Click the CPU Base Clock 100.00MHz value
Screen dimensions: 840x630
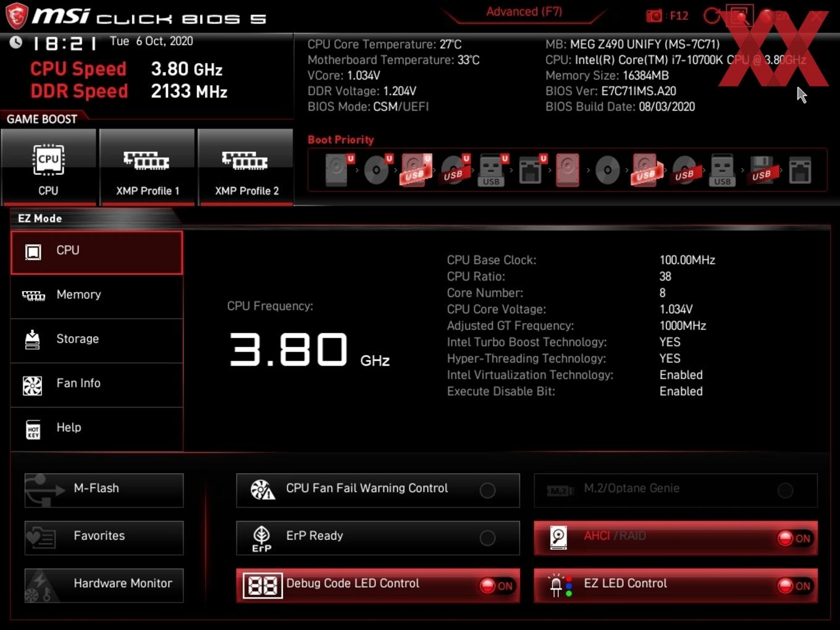[x=687, y=260]
